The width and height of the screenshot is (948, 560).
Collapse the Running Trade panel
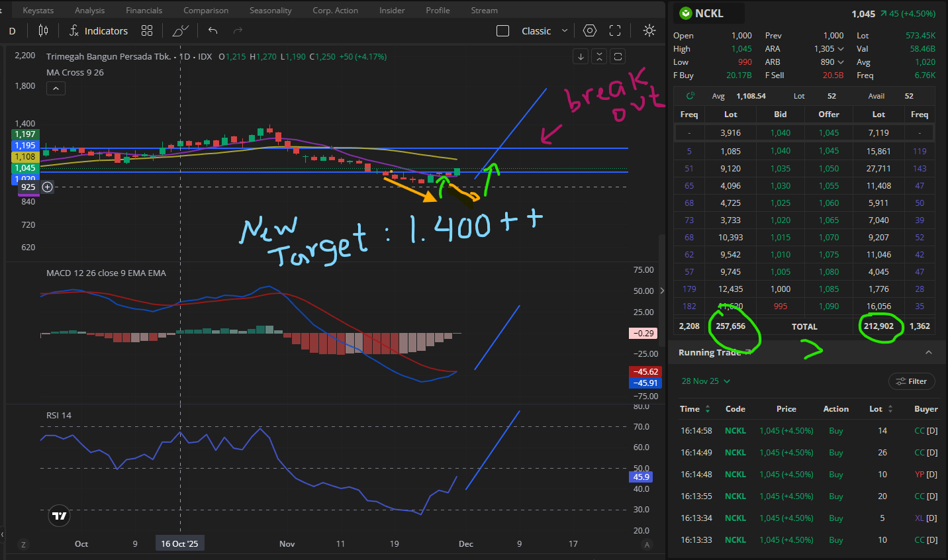928,352
